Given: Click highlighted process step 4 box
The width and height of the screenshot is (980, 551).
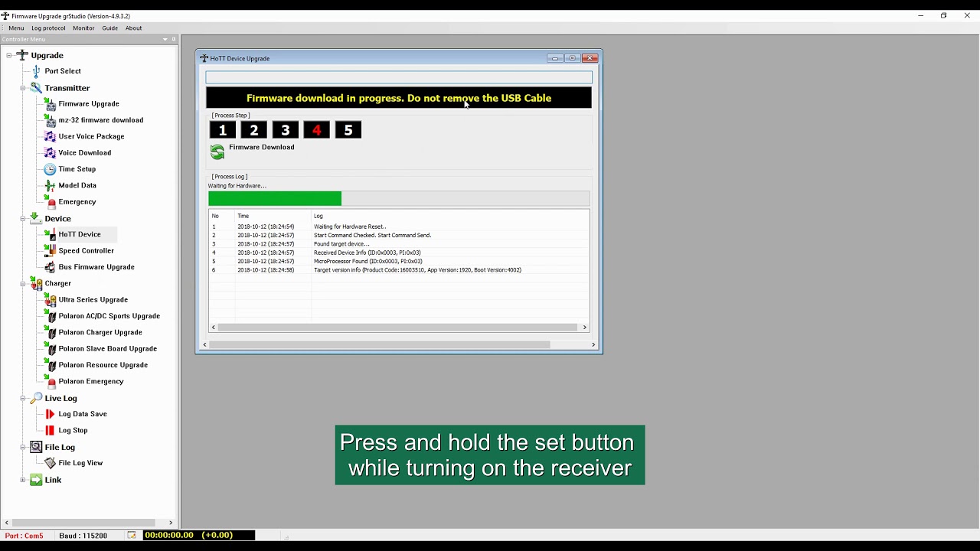Looking at the screenshot, I should pos(316,130).
